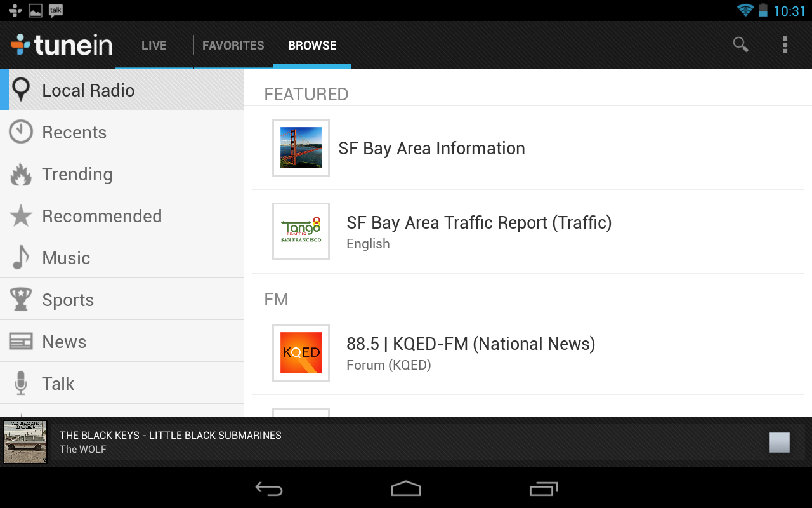Play 88.5 KQED-FM (National News)
This screenshot has width=812, height=508.
point(528,353)
